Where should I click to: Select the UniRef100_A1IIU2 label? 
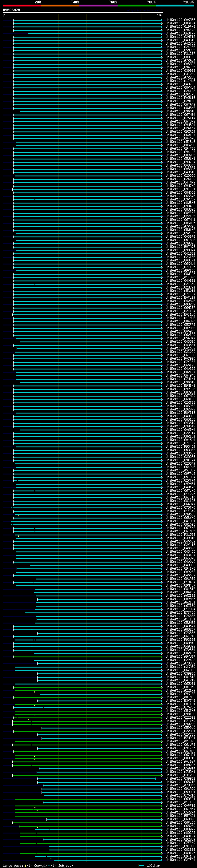[x=180, y=802]
